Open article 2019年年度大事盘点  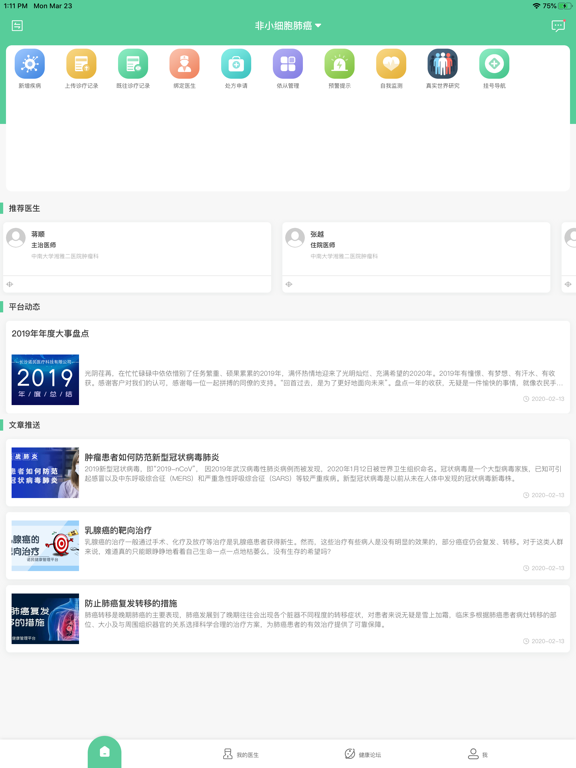[288, 367]
